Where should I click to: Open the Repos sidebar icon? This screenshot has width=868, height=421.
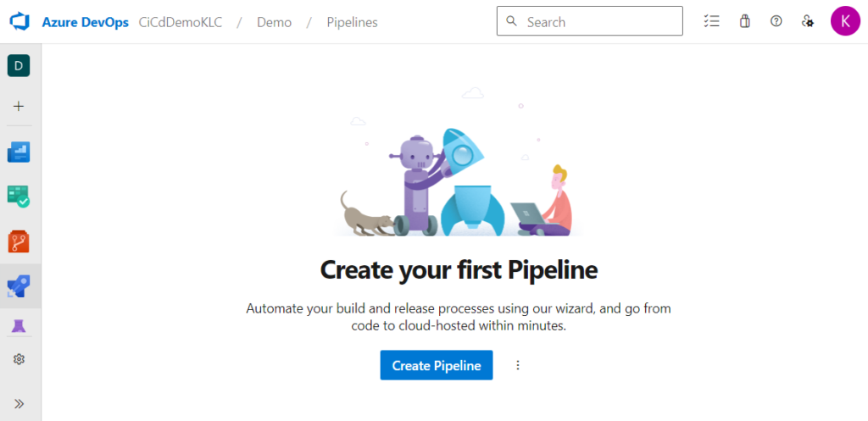(x=19, y=241)
